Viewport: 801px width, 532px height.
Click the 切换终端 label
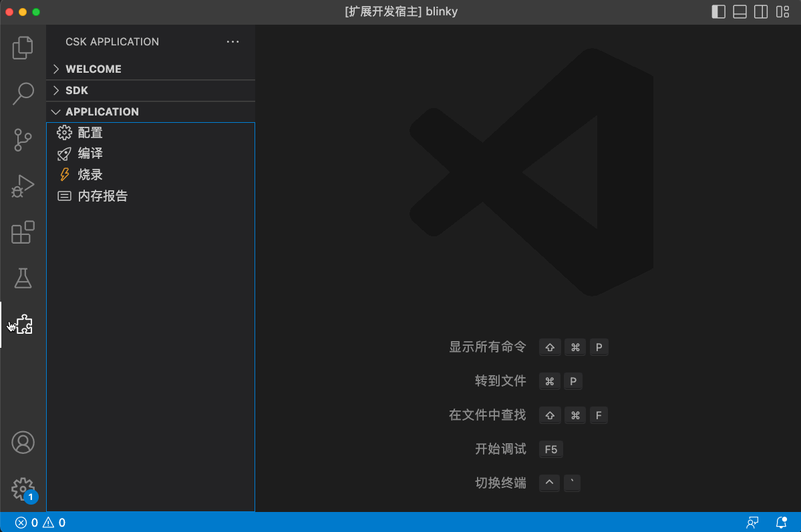coord(500,483)
